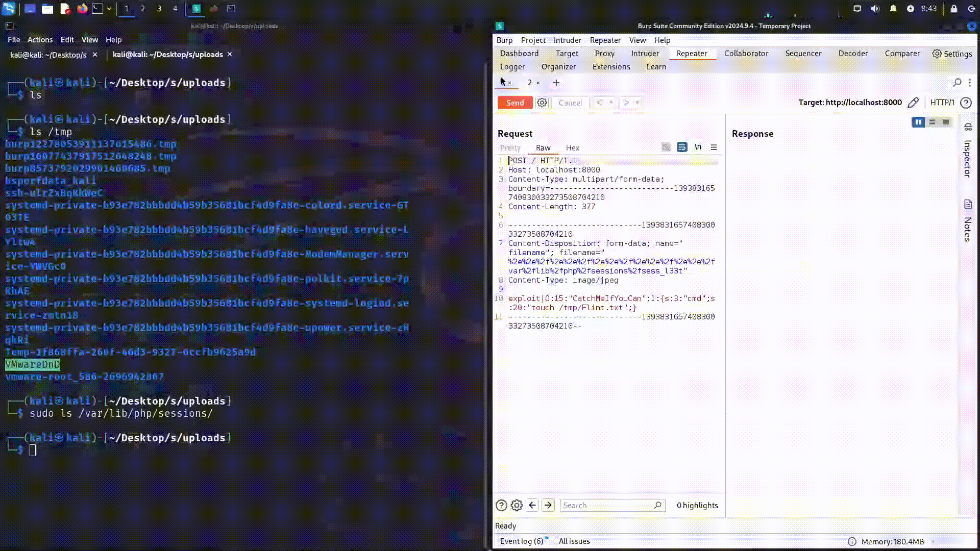Add a new Repeater tab
The image size is (980, 551).
coord(556,83)
